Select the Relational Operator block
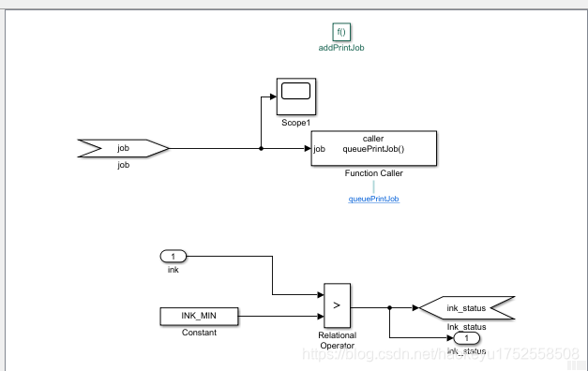This screenshot has height=371, width=588. pyautogui.click(x=337, y=305)
